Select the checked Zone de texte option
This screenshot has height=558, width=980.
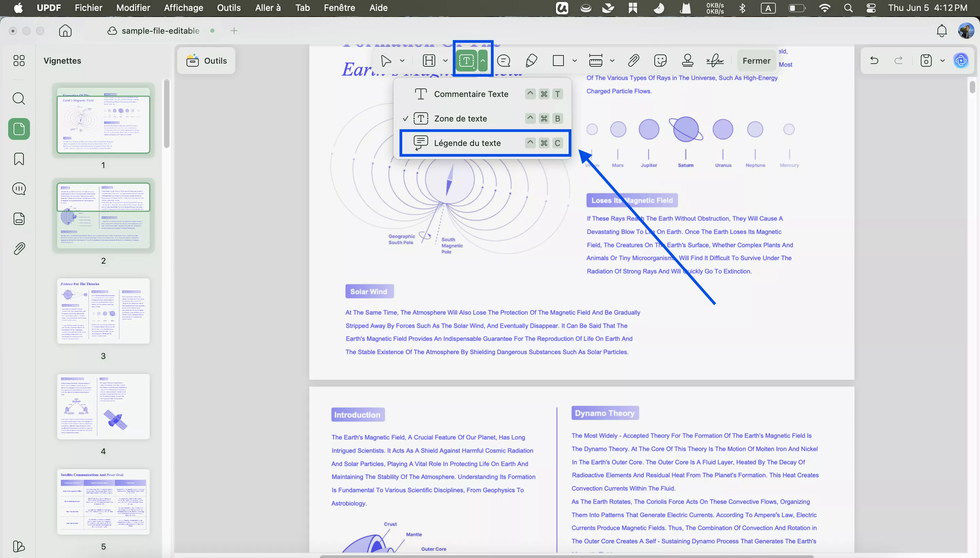[483, 119]
